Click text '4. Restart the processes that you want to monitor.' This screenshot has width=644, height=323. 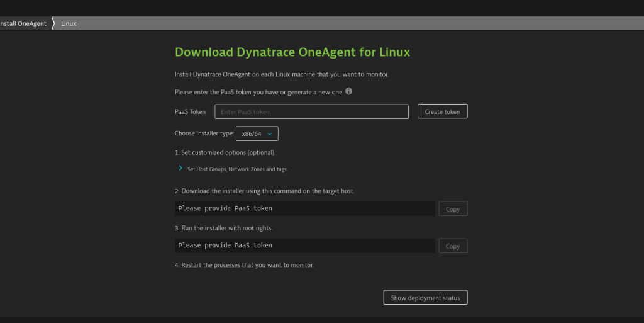click(x=244, y=265)
